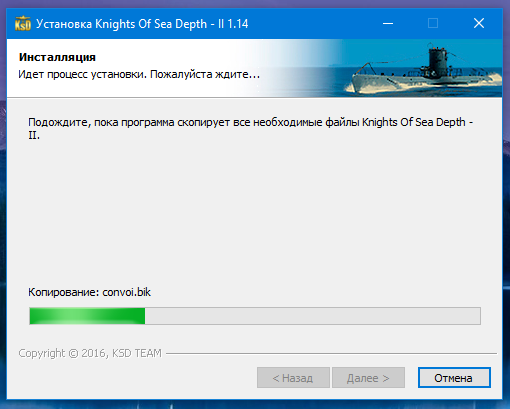This screenshot has width=510, height=409.
Task: Click the horizontal separator line by copyright
Action: (x=331, y=353)
